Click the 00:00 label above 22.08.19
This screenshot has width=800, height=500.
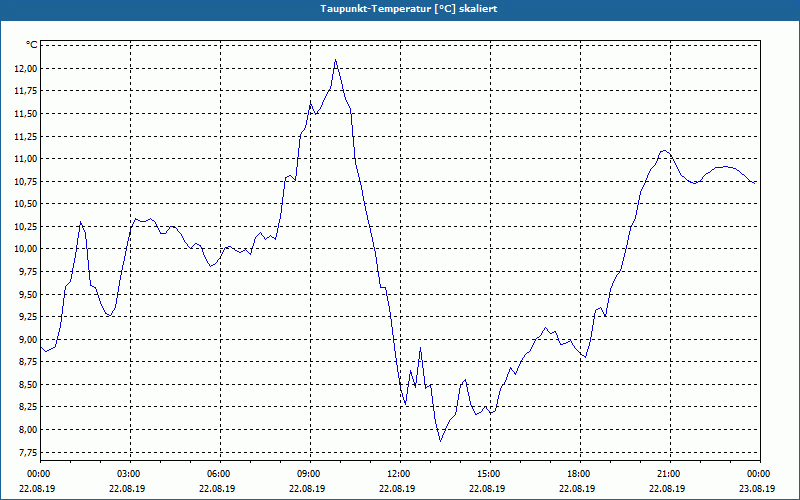[40, 474]
